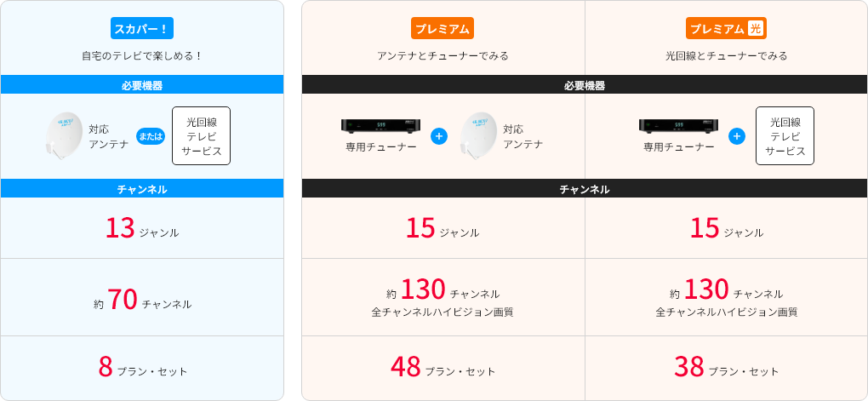
Task: Click the 8 プラン・セット cell
Action: click(x=142, y=368)
